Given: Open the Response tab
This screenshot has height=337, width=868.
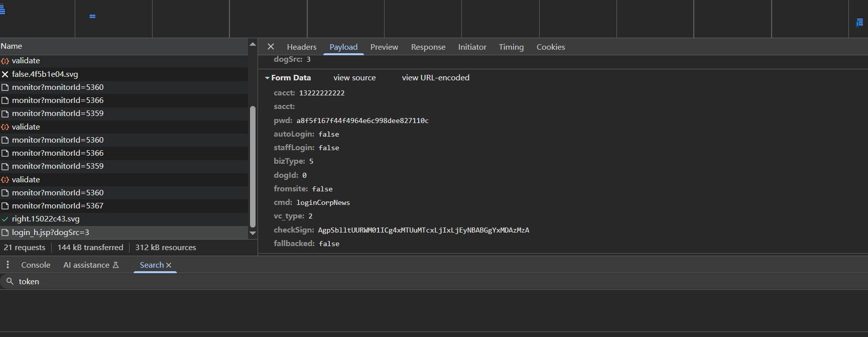Looking at the screenshot, I should pyautogui.click(x=428, y=47).
